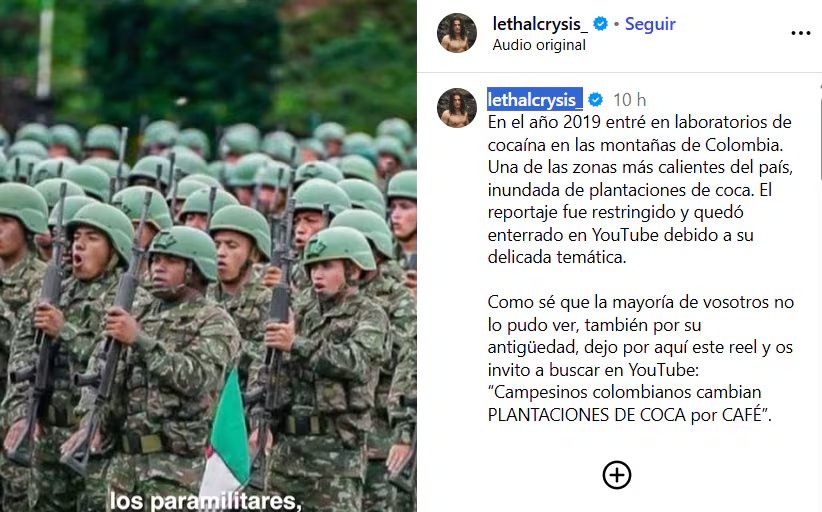
Task: Open the lethalcrysis_ username next to Seguir
Action: 537,24
